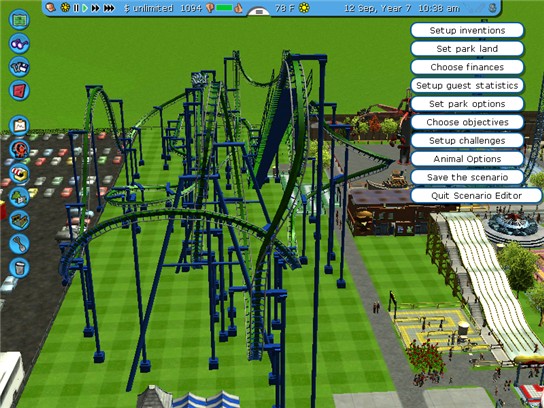
Task: Click the camera and tools control icon
Action: tap(19, 67)
